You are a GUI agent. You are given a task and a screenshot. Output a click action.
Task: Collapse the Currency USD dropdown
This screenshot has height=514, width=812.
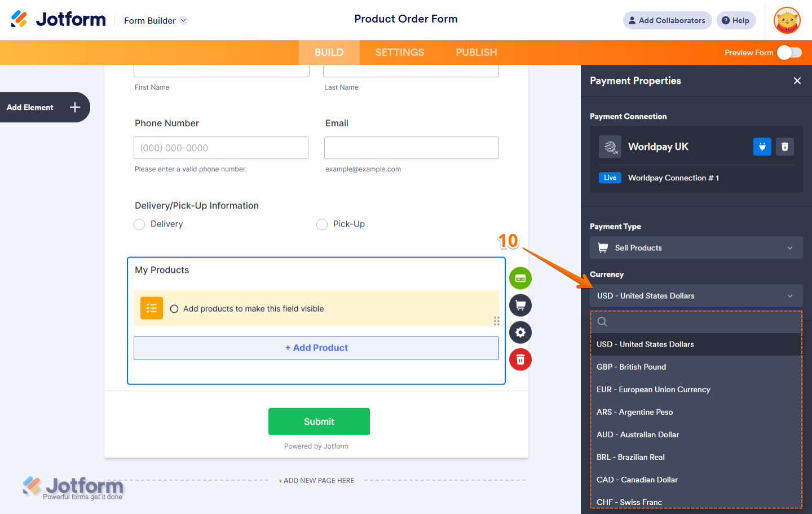click(696, 296)
